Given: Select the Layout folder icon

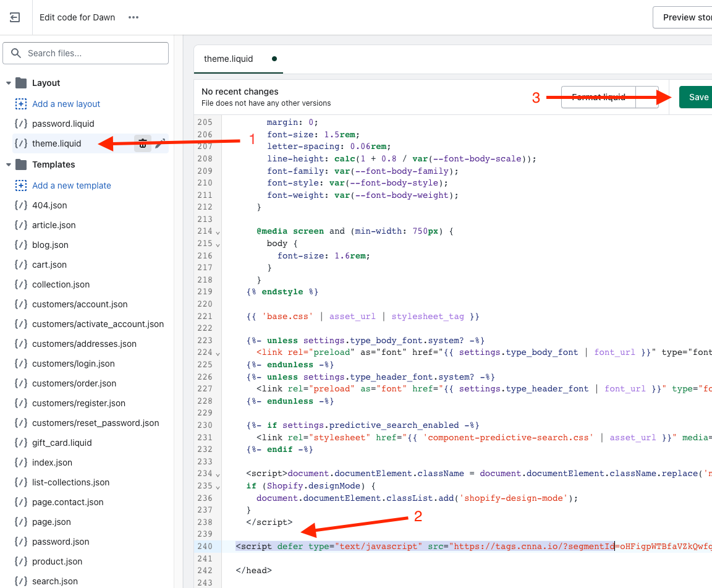Looking at the screenshot, I should (21, 83).
